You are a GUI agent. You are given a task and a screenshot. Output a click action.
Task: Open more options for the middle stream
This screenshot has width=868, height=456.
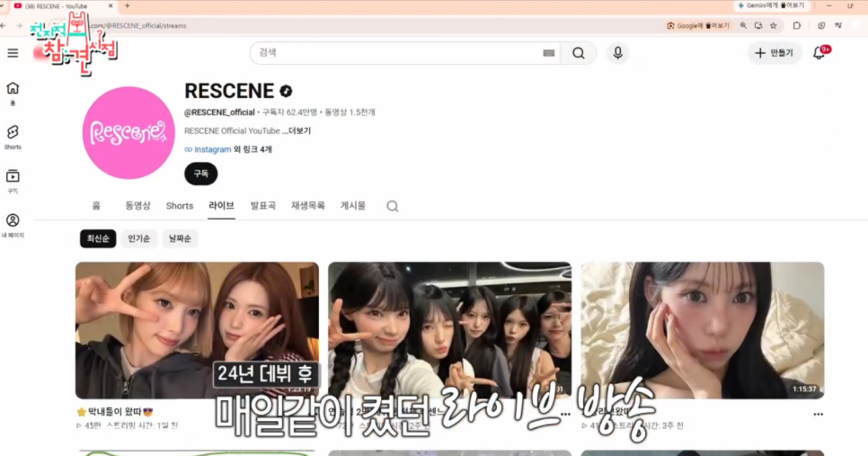coord(565,415)
